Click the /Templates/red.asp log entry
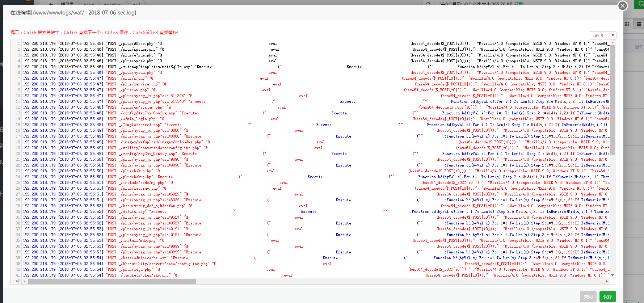The image size is (644, 303). [316, 125]
